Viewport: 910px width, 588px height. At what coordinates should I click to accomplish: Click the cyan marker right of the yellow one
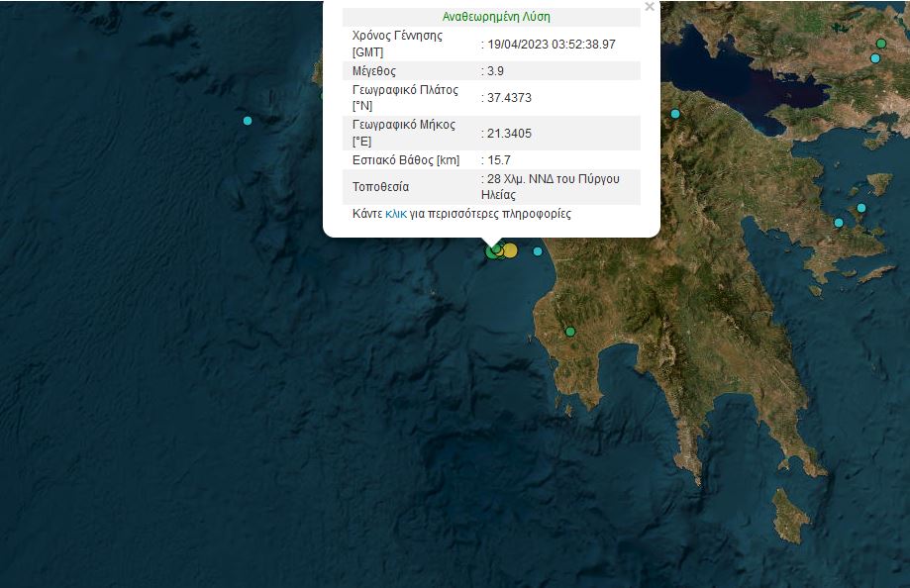point(538,251)
